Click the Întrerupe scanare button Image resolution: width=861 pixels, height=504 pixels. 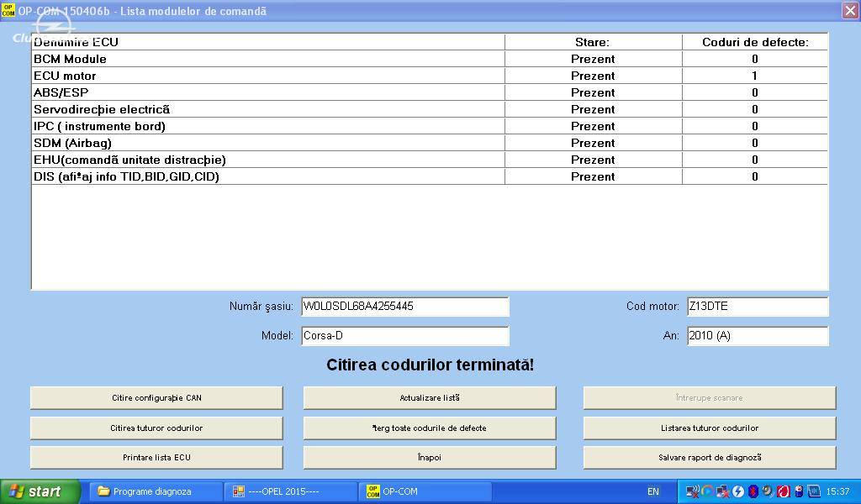click(710, 397)
